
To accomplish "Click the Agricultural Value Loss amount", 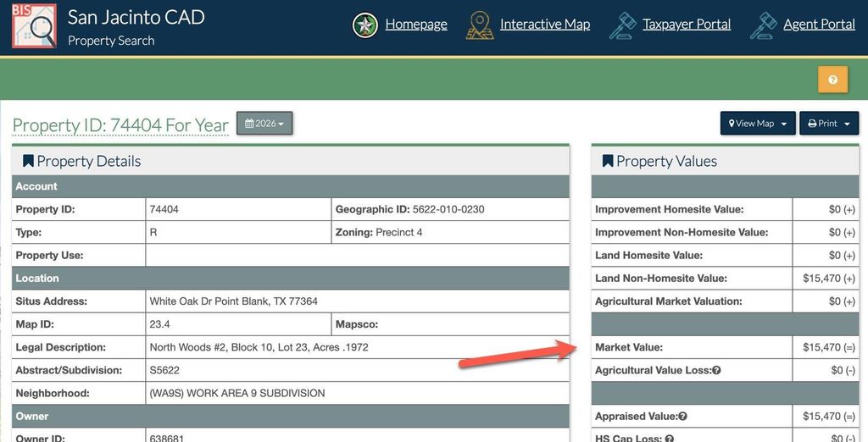I will tap(843, 370).
